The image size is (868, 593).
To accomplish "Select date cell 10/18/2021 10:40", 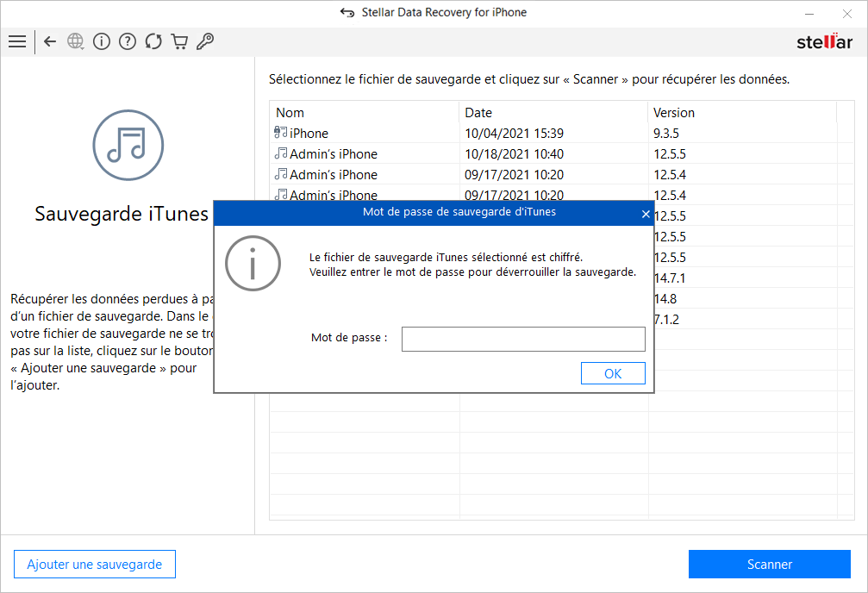I will click(515, 154).
